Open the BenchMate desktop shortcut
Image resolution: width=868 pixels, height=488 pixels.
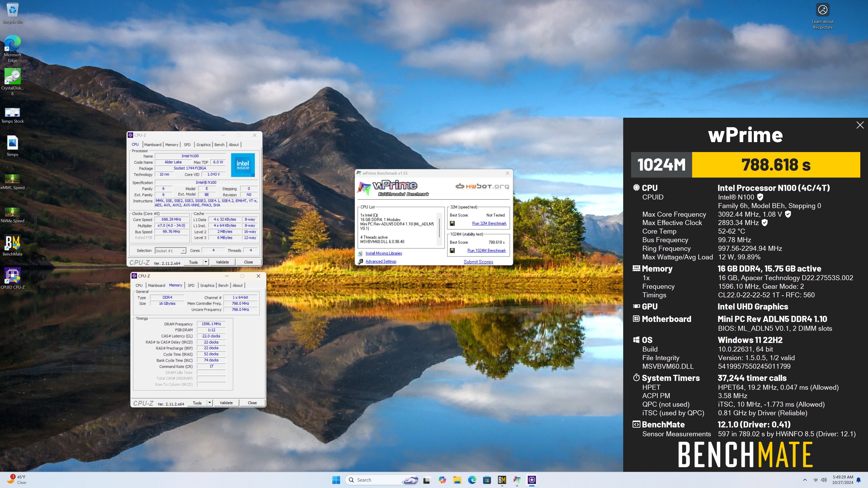pos(12,246)
